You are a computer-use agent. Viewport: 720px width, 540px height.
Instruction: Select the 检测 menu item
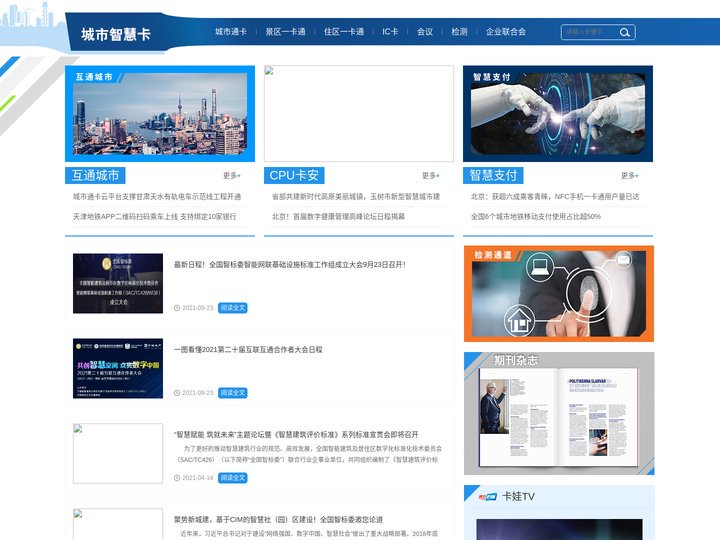[x=459, y=32]
